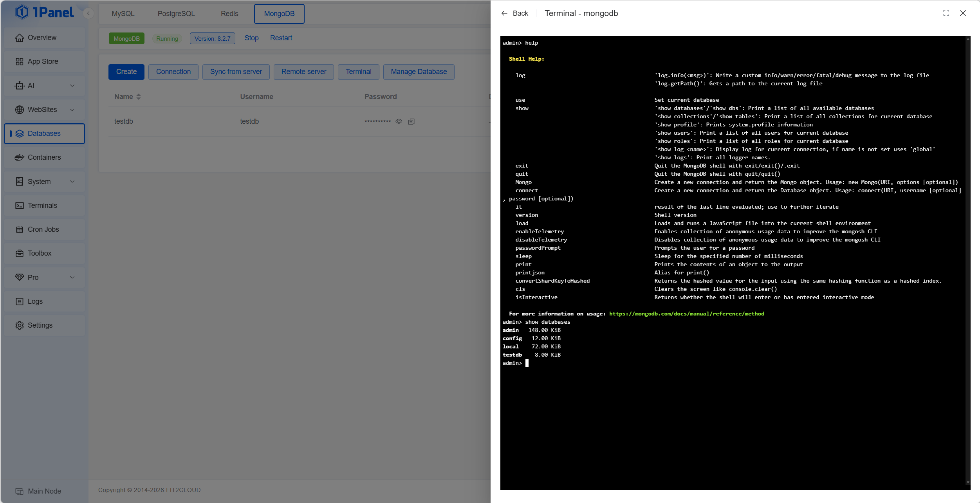
Task: Click the testdb name cell
Action: [x=124, y=121]
